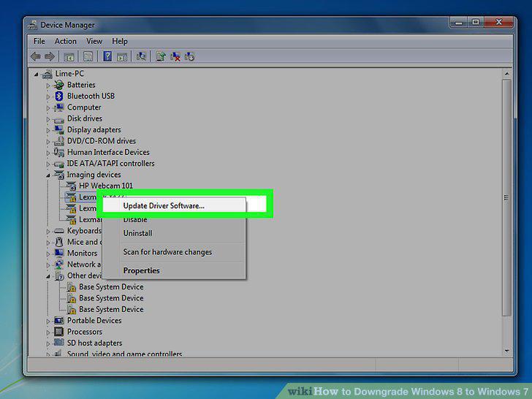Select the HP Webcam 101 entry
The width and height of the screenshot is (532, 399).
pyautogui.click(x=105, y=186)
